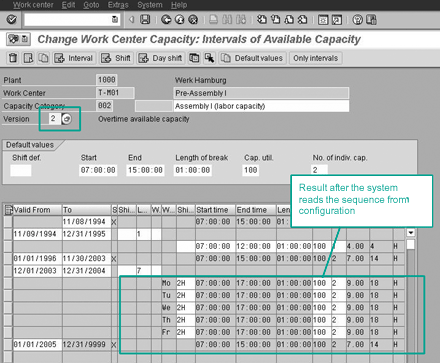Select row starting 12/01/2003 via row selector
Viewport: 440px width, 363px height.
coord(8,271)
